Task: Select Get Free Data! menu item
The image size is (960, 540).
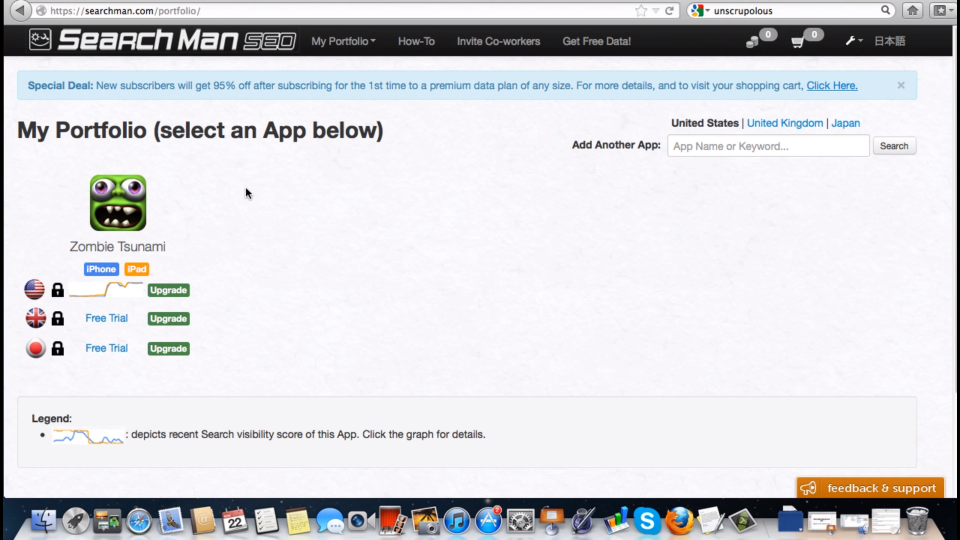Action: point(596,41)
